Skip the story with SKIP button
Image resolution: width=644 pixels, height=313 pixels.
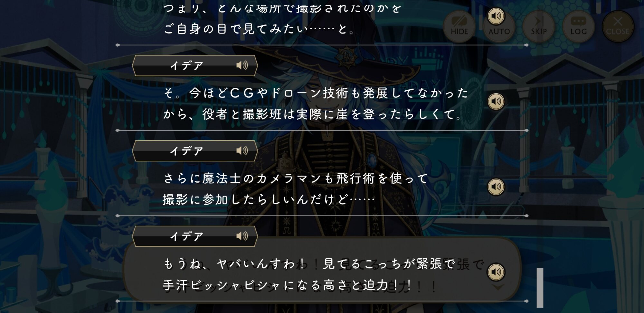[539, 26]
